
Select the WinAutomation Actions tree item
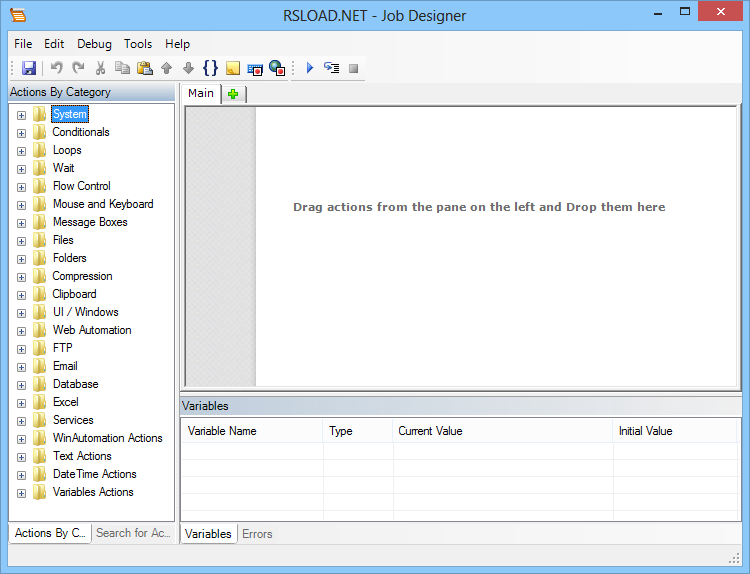pos(108,438)
